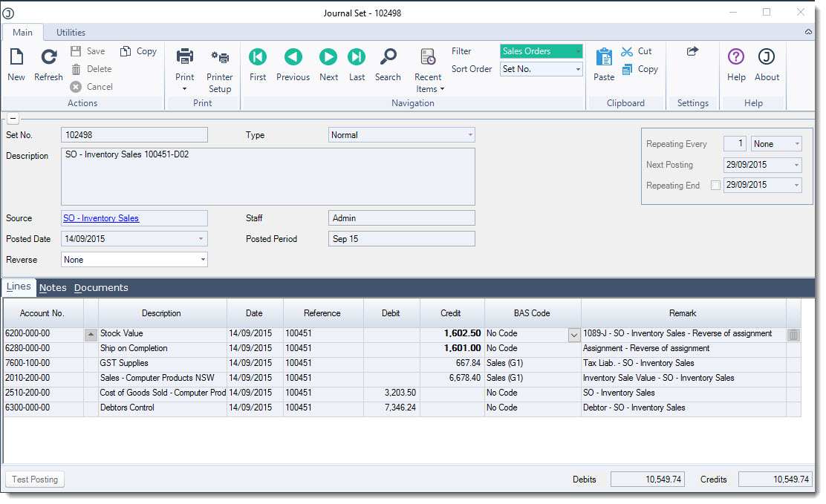The width and height of the screenshot is (826, 504).
Task: Click the Posted Period field
Action: pos(401,239)
